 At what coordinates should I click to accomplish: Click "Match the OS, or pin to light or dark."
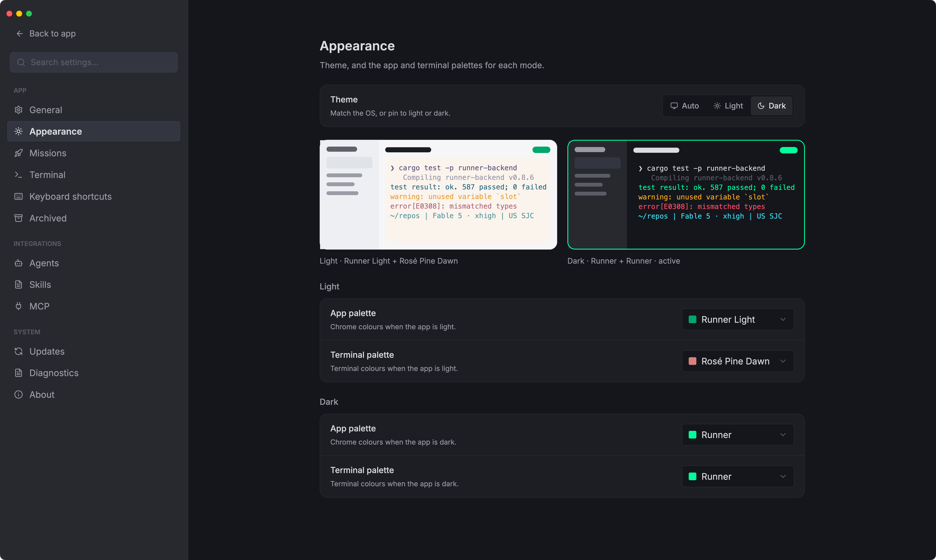[x=390, y=113]
